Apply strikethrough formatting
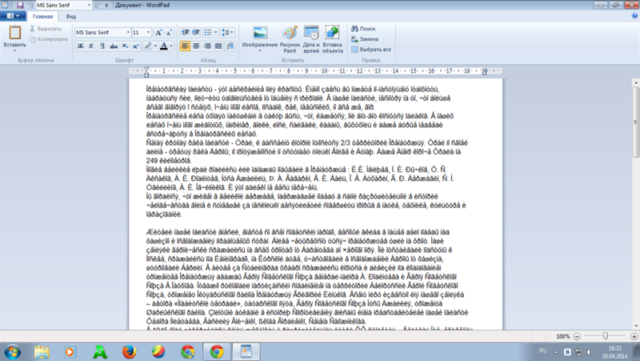The image size is (640, 361). pos(113,46)
